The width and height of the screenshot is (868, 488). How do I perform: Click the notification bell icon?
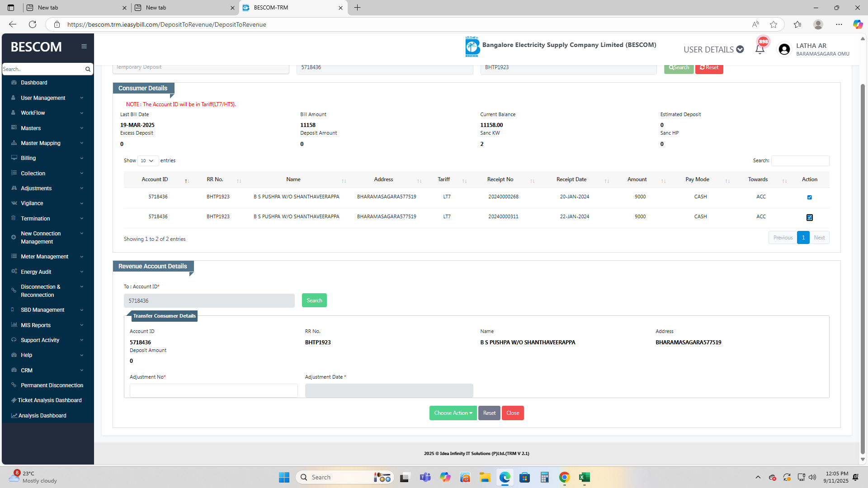tap(759, 49)
